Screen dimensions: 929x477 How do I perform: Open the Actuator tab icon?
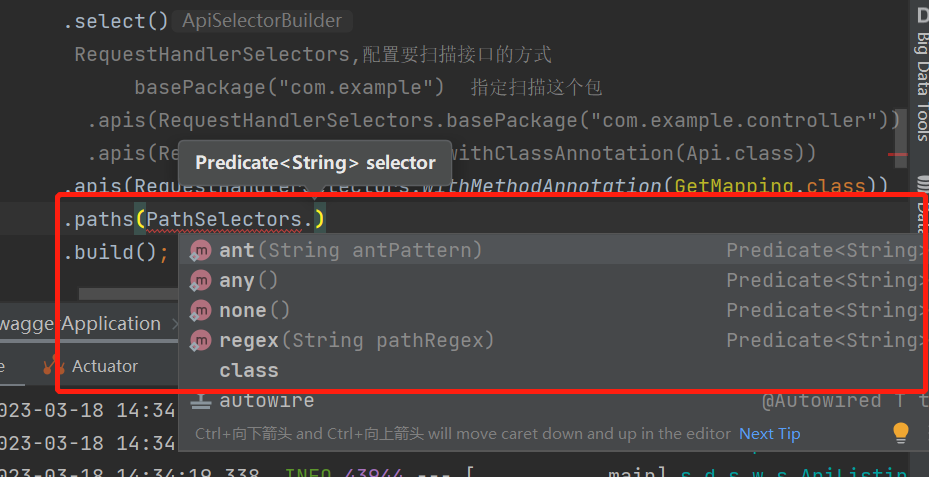click(54, 366)
